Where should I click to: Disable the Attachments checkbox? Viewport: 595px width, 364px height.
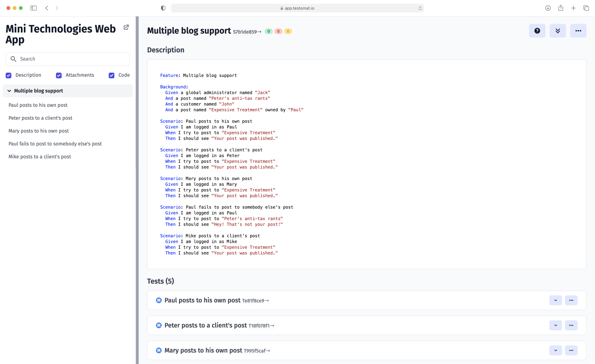[x=59, y=75]
